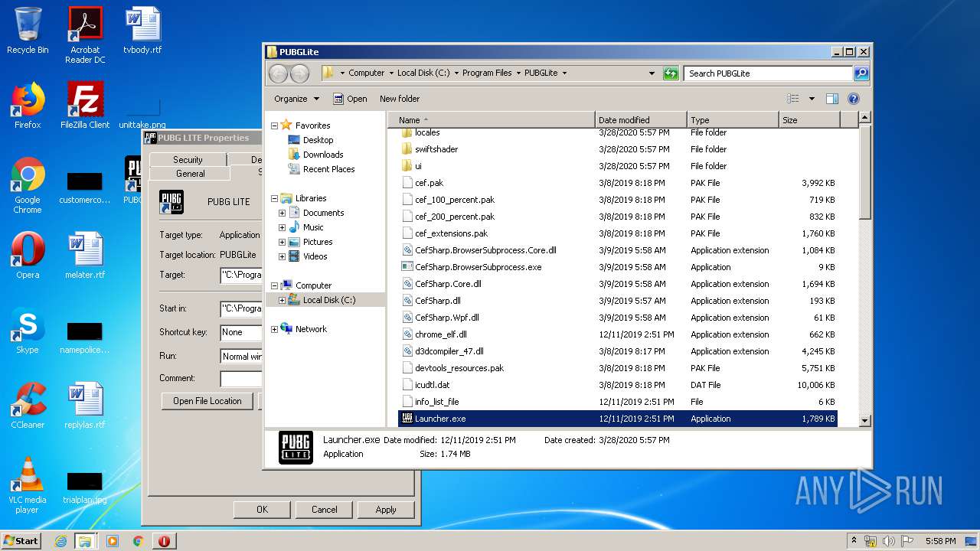Open tvbody.rtf desktop file
The height and width of the screenshot is (551, 980).
pyautogui.click(x=142, y=31)
